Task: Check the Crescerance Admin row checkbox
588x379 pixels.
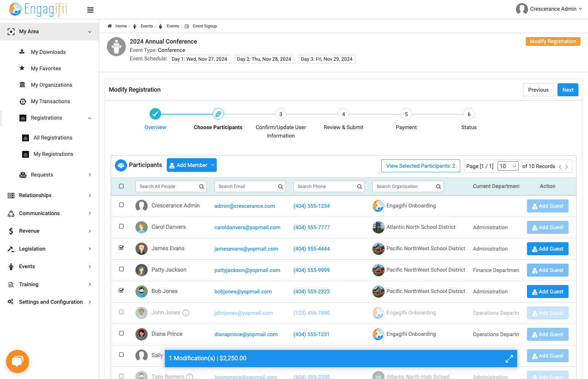Action: click(x=121, y=205)
